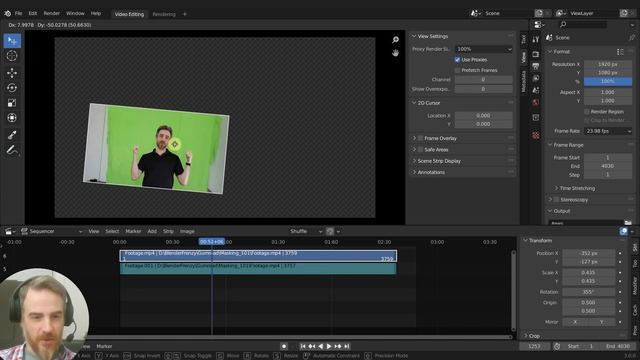Open the Output properties printer tab
Screen dimensions: 640x360
(x=536, y=66)
